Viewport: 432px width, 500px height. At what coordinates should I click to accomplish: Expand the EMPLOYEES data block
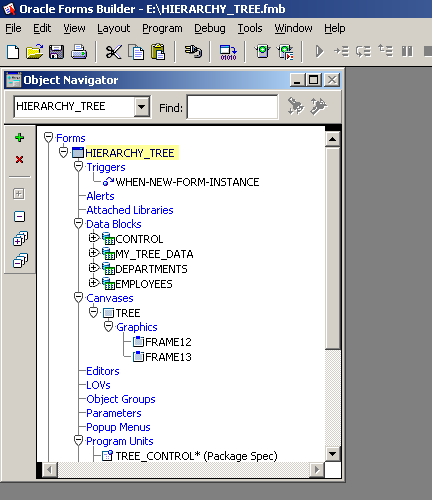[x=94, y=283]
